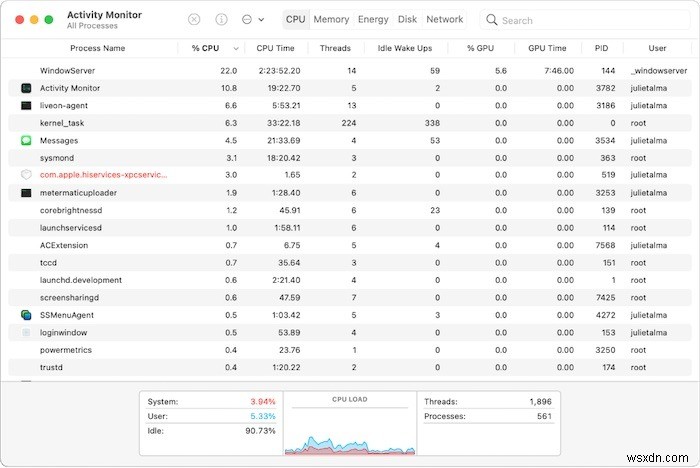700x468 pixels.
Task: Click the stop process toolbar icon
Action: (194, 19)
